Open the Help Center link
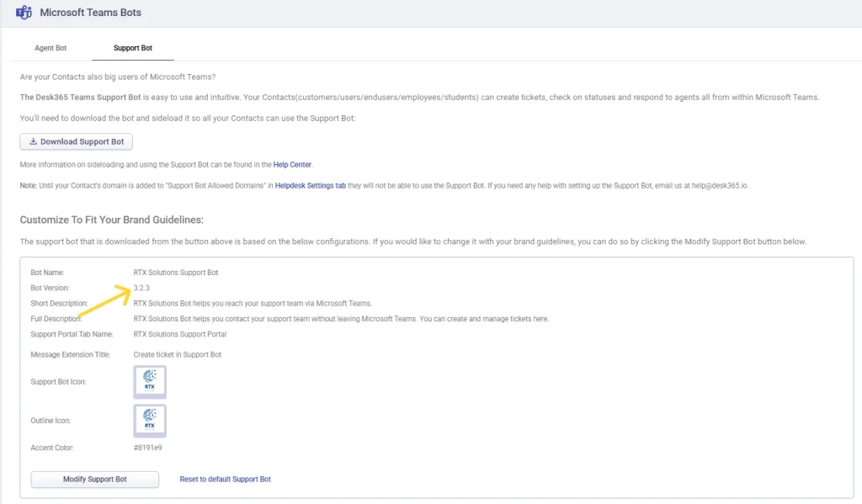This screenshot has width=862, height=504. point(292,164)
